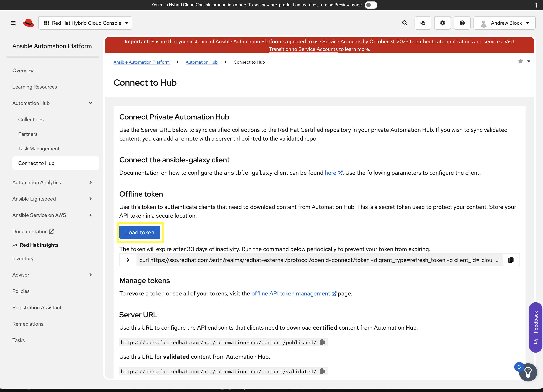
Task: Select Connect to Hub in the sidebar
Action: tap(36, 163)
